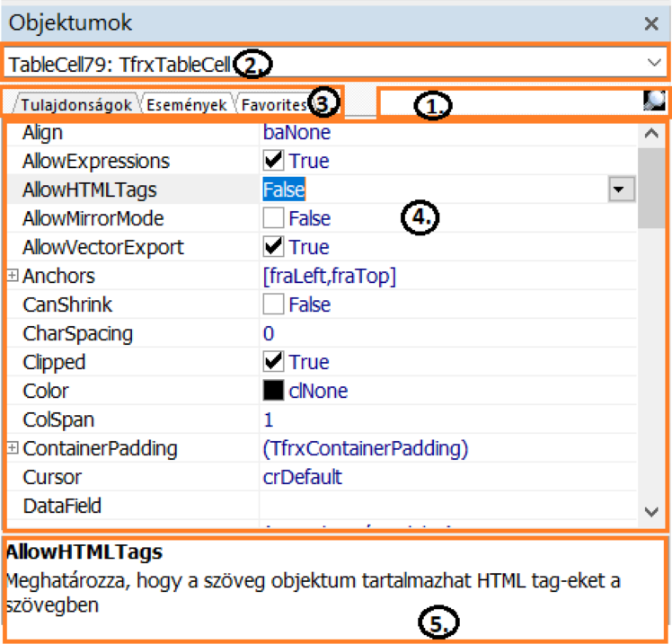Select the AllowExpressions property name

(96, 161)
